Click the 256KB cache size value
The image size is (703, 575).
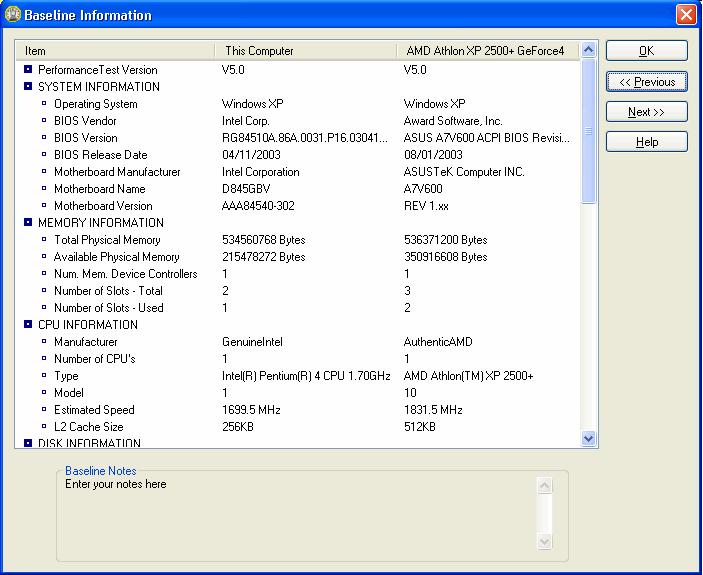pyautogui.click(x=238, y=427)
